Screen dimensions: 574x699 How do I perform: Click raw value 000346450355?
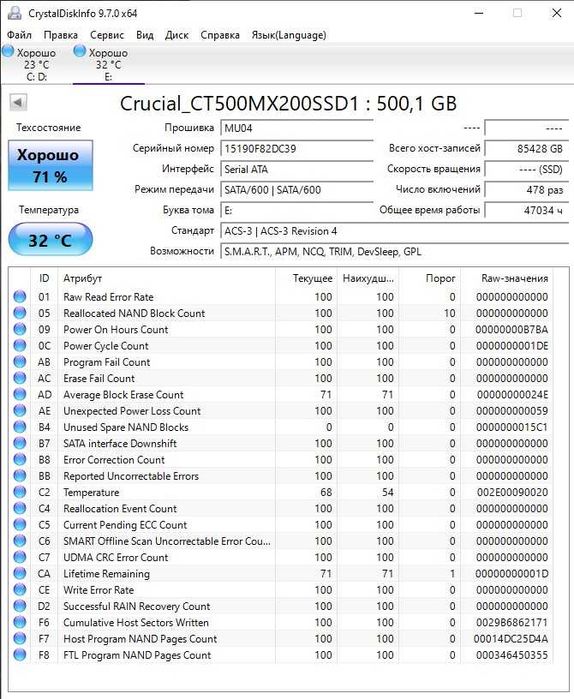(512, 655)
